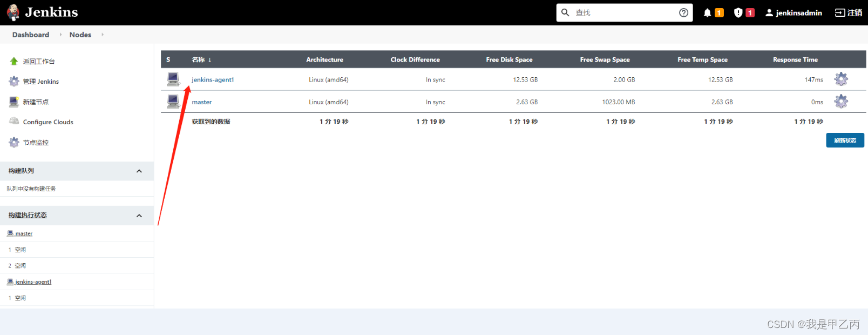Open the security shield warnings icon
This screenshot has height=335, width=868.
pyautogui.click(x=738, y=12)
